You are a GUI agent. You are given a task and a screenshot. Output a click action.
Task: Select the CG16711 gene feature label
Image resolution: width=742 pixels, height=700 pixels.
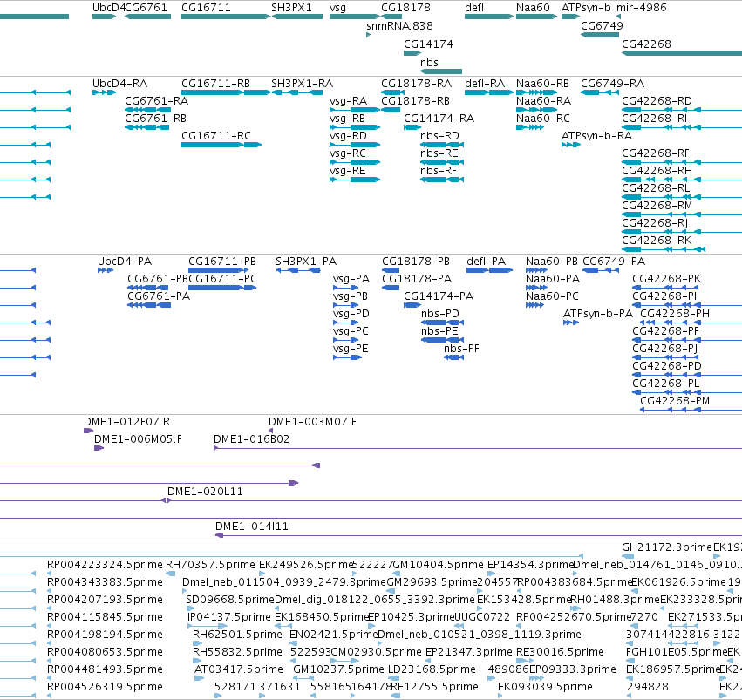(x=206, y=8)
